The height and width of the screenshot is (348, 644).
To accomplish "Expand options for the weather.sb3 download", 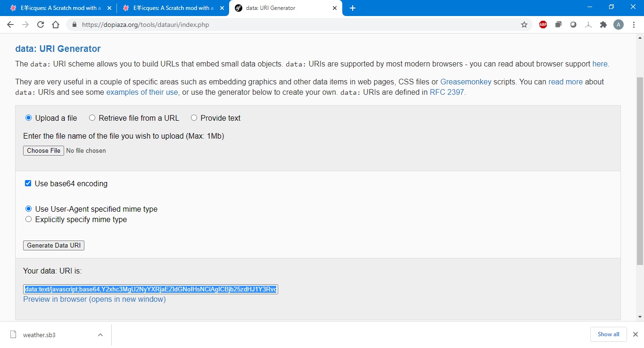I will coord(100,335).
